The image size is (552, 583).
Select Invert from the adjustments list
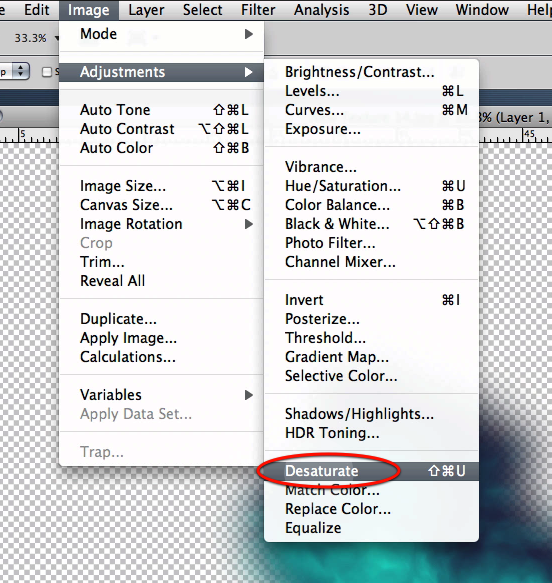371,300
